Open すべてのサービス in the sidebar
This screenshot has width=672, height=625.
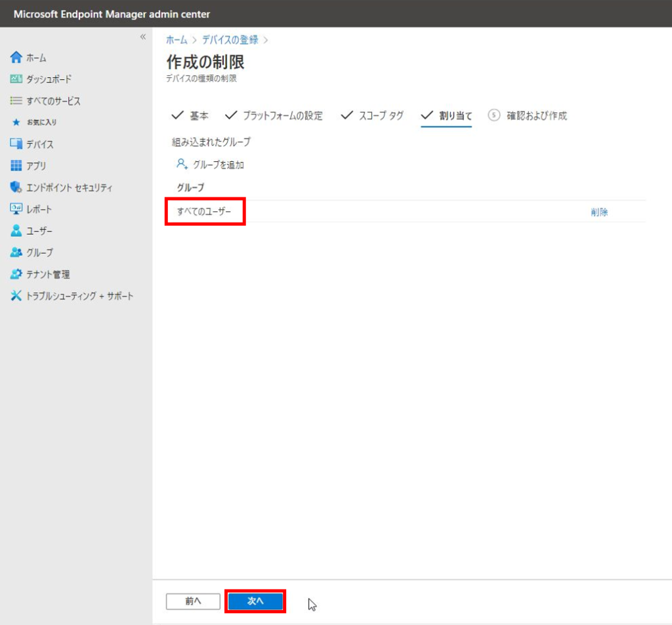tap(54, 101)
